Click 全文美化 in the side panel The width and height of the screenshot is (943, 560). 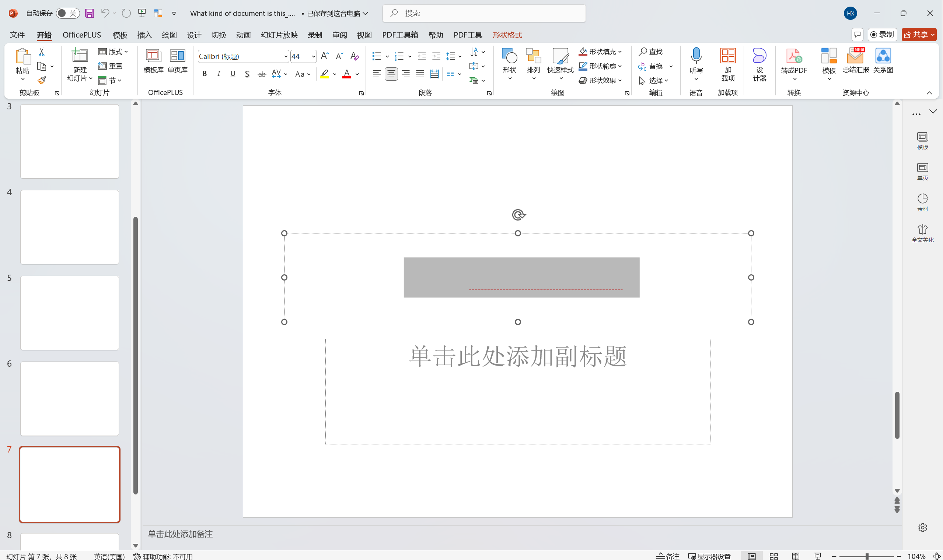click(x=922, y=233)
